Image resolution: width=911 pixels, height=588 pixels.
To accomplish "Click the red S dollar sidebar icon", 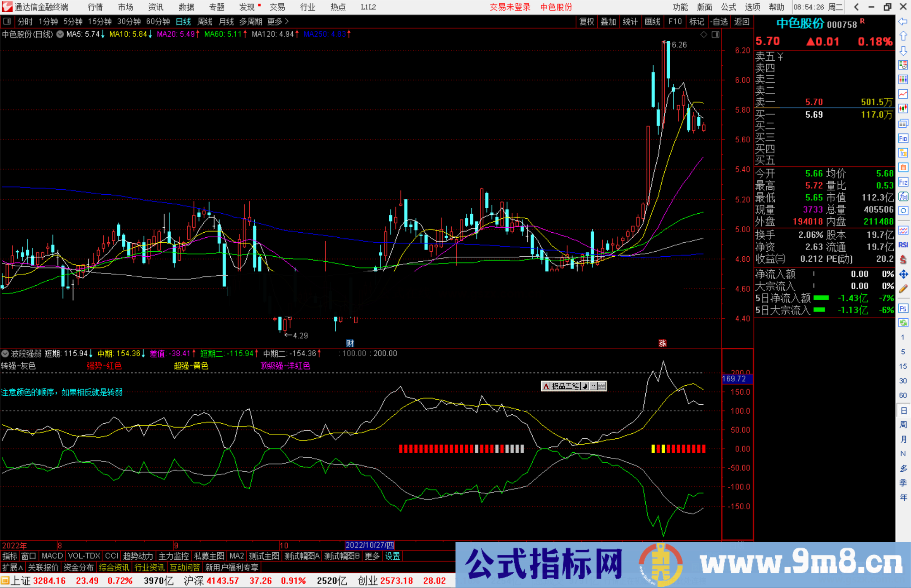I will pos(903,260).
